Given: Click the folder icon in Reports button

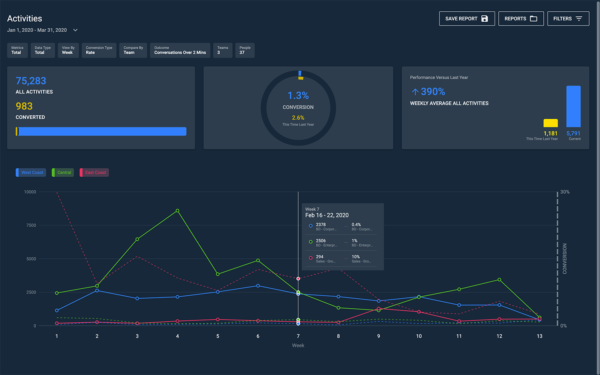Looking at the screenshot, I should [x=533, y=18].
